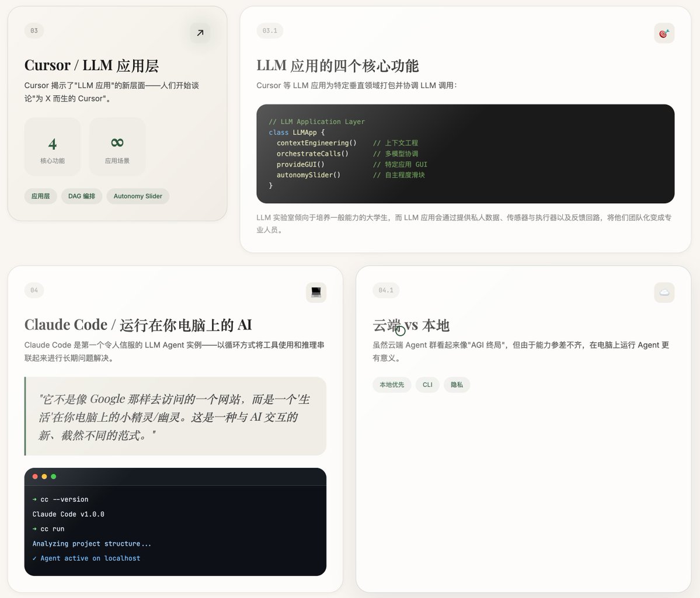The height and width of the screenshot is (598, 700).
Task: Click the infinity symbol stat tile
Action: 117,147
